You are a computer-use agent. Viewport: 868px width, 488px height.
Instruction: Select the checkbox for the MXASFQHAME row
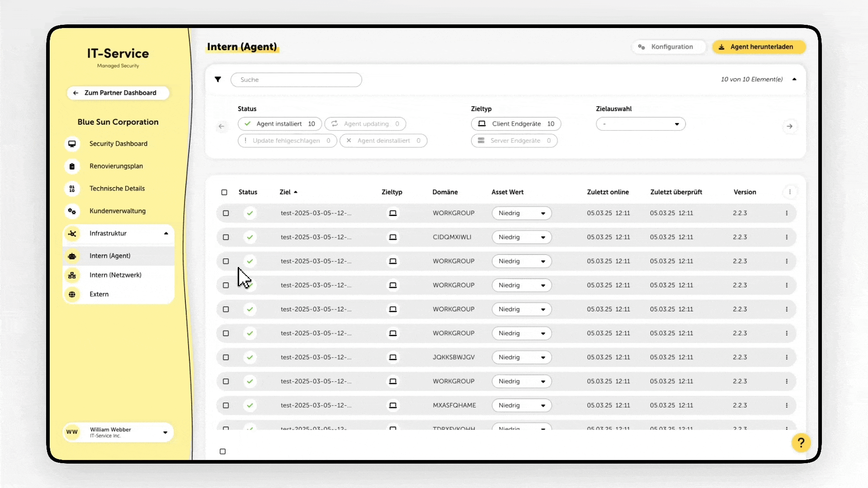pyautogui.click(x=226, y=406)
